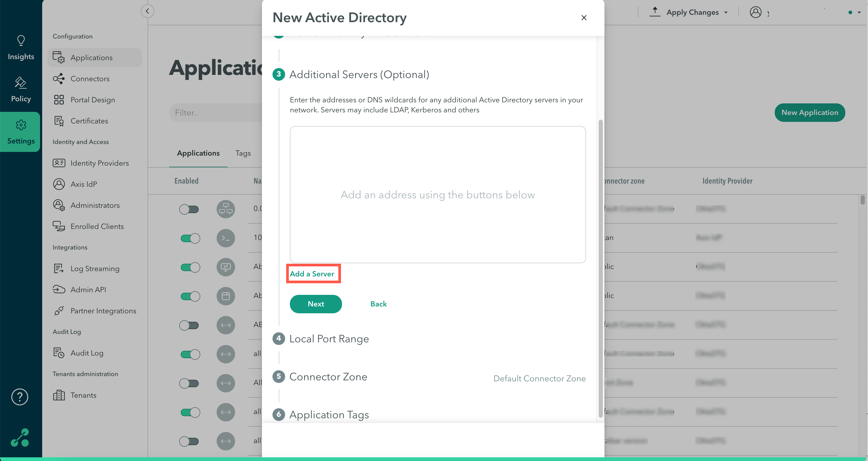Collapse the settings sidebar with chevron

point(147,11)
